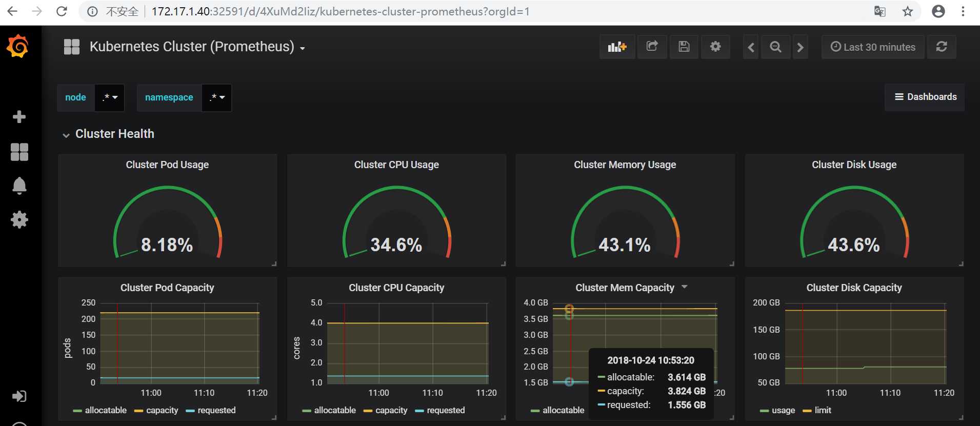
Task: Shift time range backward
Action: coord(751,47)
